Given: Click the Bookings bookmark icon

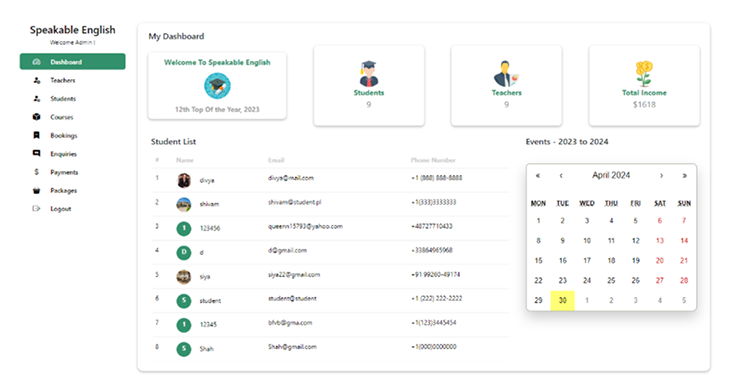Looking at the screenshot, I should [x=36, y=135].
